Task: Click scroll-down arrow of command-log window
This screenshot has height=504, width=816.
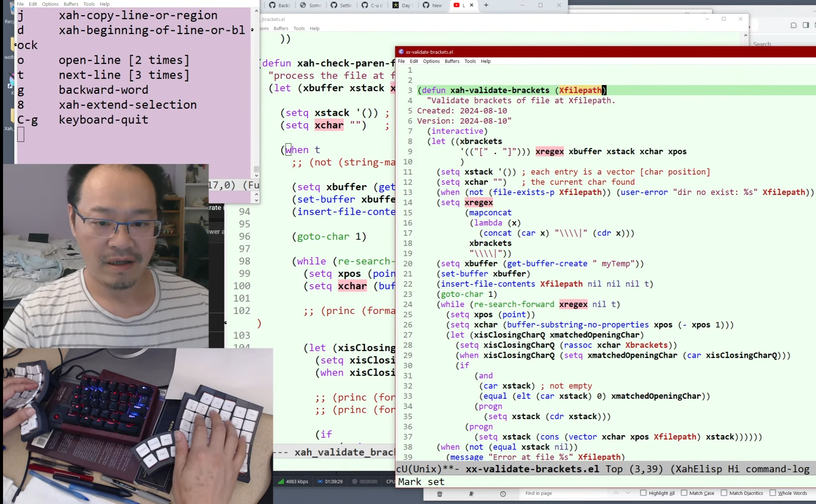Action: 256,175
